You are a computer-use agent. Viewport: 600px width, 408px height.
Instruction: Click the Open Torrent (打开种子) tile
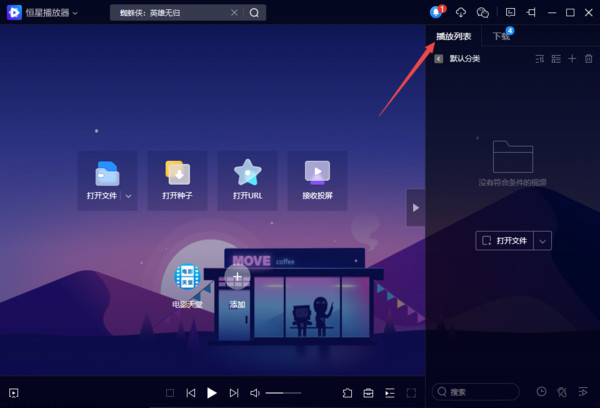(177, 180)
